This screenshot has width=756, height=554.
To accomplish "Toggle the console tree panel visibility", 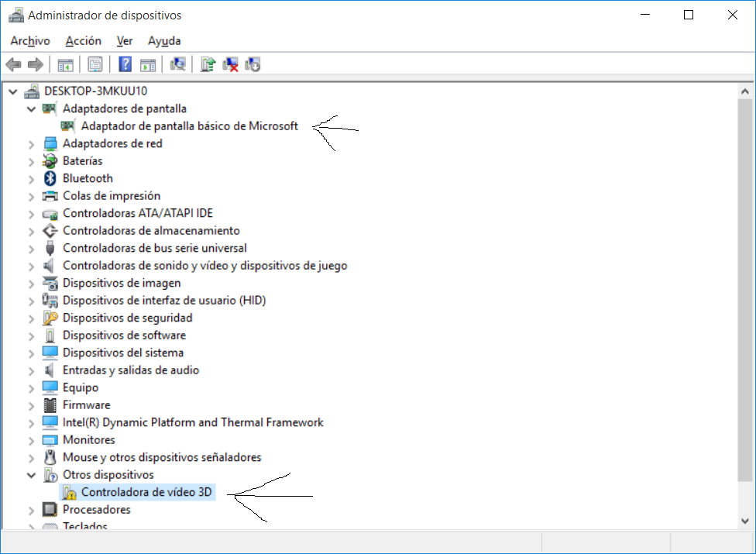I will pyautogui.click(x=65, y=64).
